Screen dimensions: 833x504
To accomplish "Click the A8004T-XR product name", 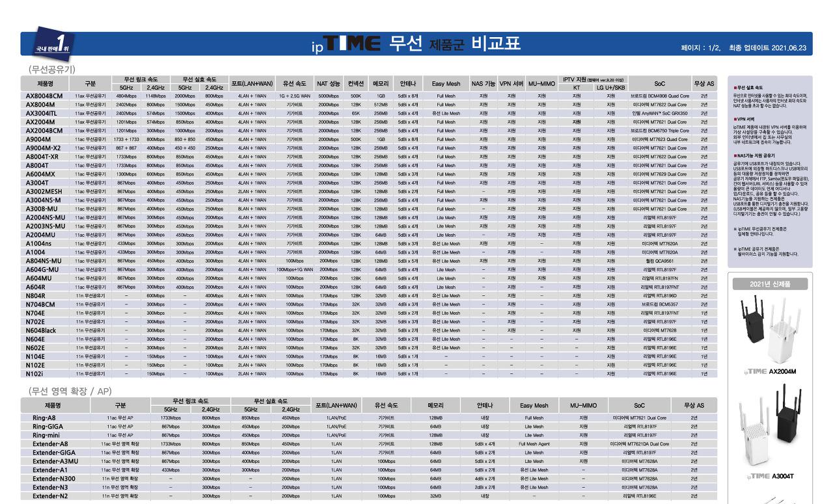I will [42, 156].
